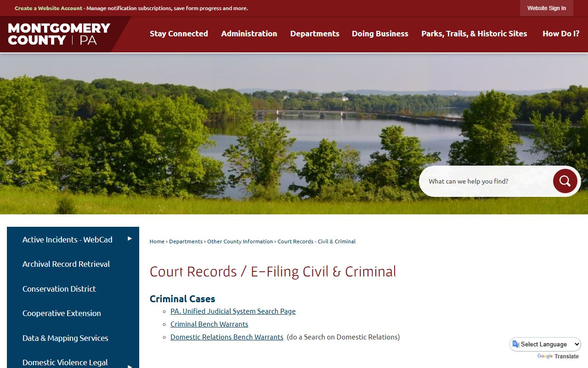Click Create a Website Account link
Screen dimensions: 588x368
(x=49, y=8)
